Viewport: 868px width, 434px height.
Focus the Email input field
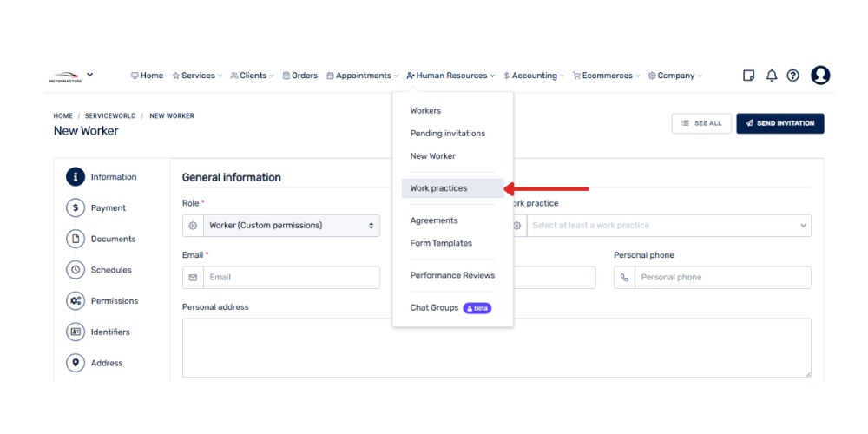click(292, 278)
